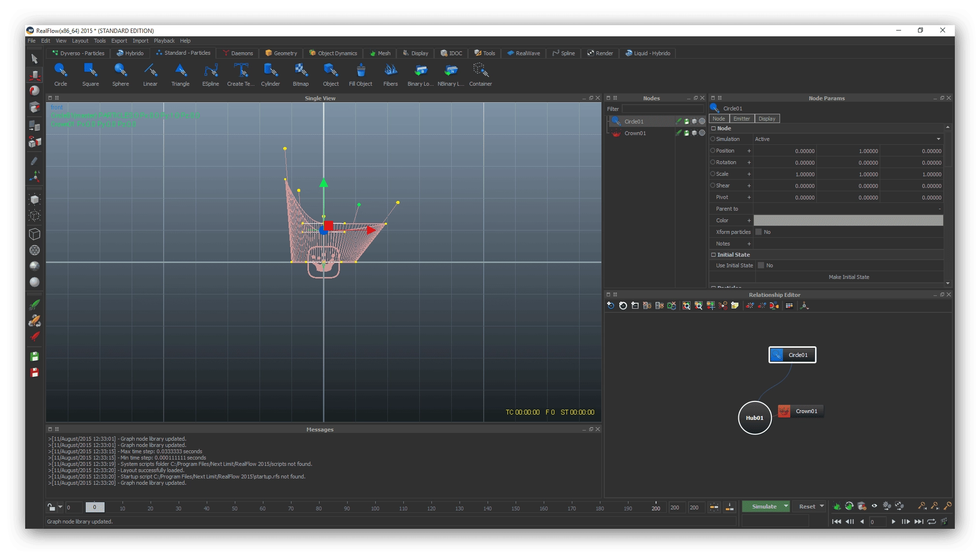Screen dimensions: 980x554
Task: Click the Shear animation radio circle
Action: click(713, 185)
